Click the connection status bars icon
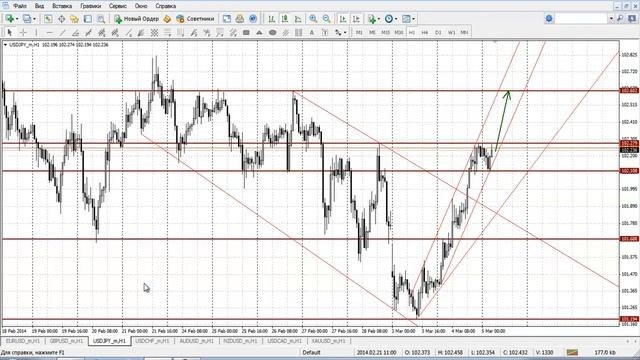The height and width of the screenshot is (360, 640). (x=572, y=352)
